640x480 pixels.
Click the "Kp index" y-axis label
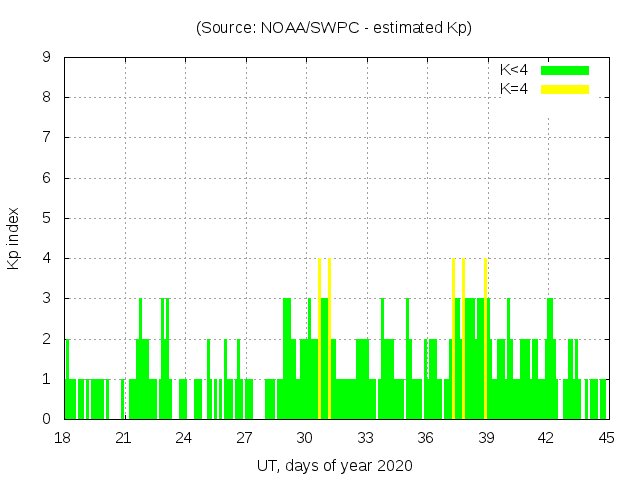[14, 239]
